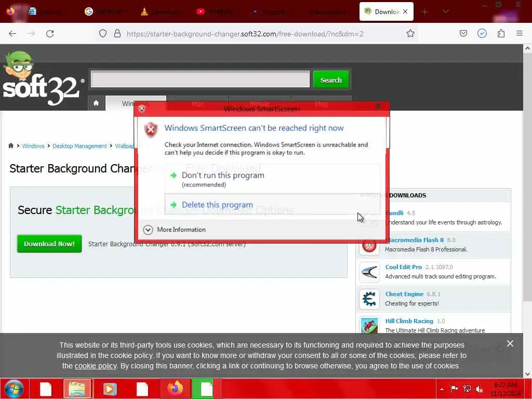Close the Download tab

(405, 11)
